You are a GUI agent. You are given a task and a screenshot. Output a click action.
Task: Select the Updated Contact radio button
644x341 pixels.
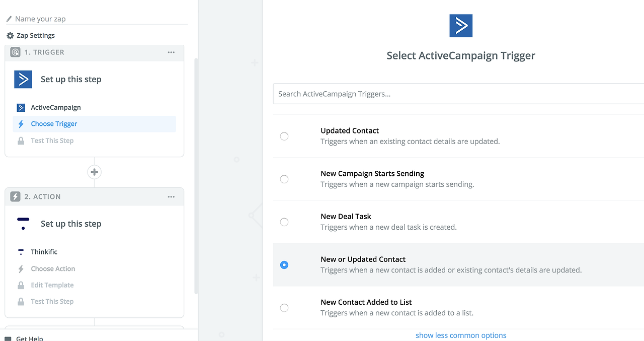(x=284, y=136)
